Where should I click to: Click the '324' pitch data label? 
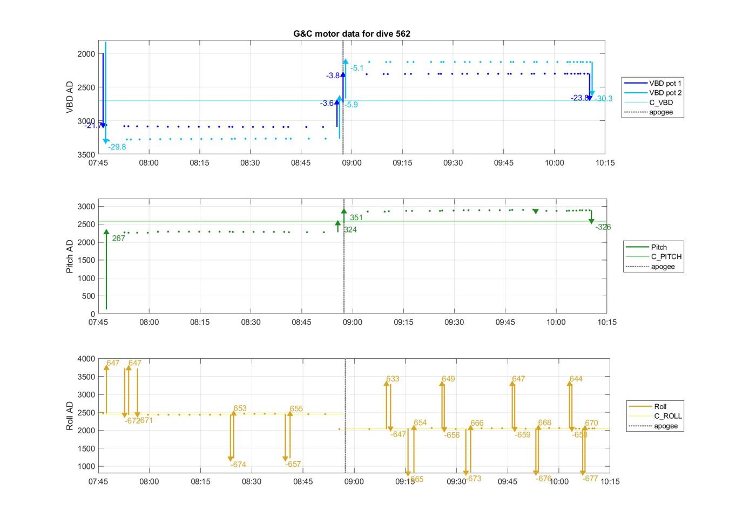(350, 230)
